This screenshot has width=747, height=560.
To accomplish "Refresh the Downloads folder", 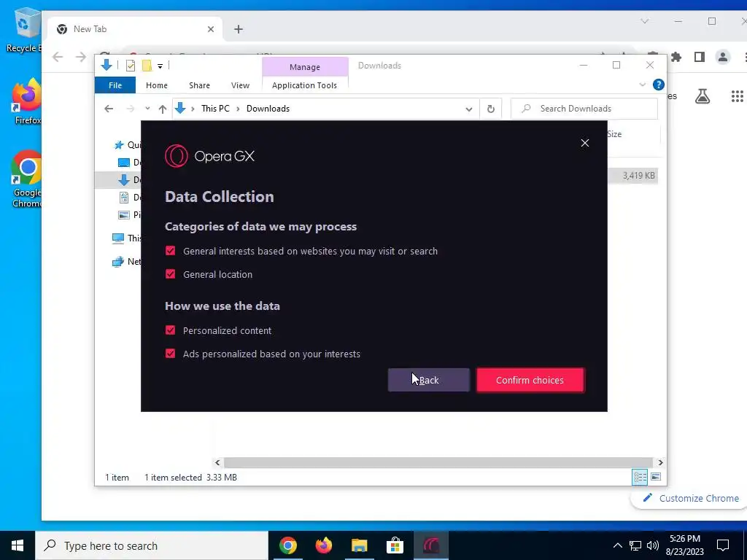I will 491,109.
